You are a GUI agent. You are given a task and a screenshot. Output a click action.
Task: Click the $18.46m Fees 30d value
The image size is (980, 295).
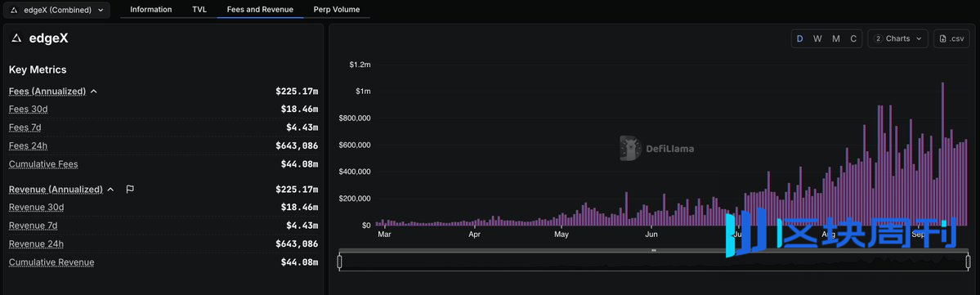tap(299, 109)
